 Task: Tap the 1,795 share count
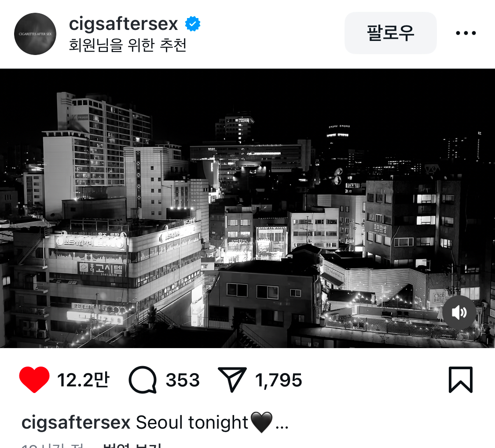pyautogui.click(x=279, y=380)
